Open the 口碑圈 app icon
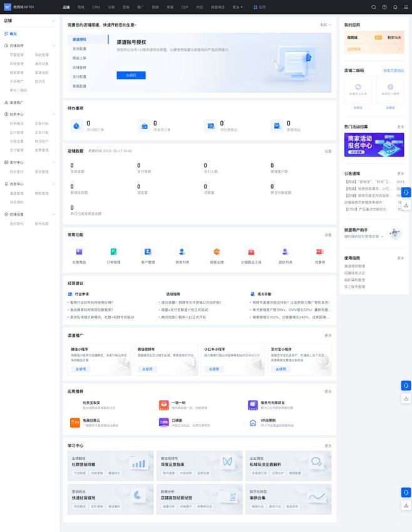Image resolution: width=412 pixels, height=532 pixels. point(164,422)
